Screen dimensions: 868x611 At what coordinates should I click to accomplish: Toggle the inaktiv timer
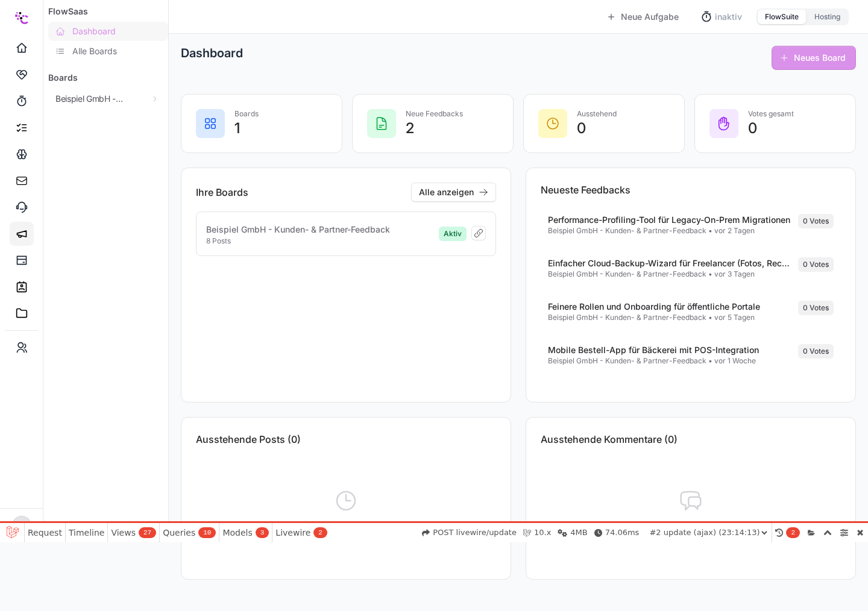coord(722,17)
